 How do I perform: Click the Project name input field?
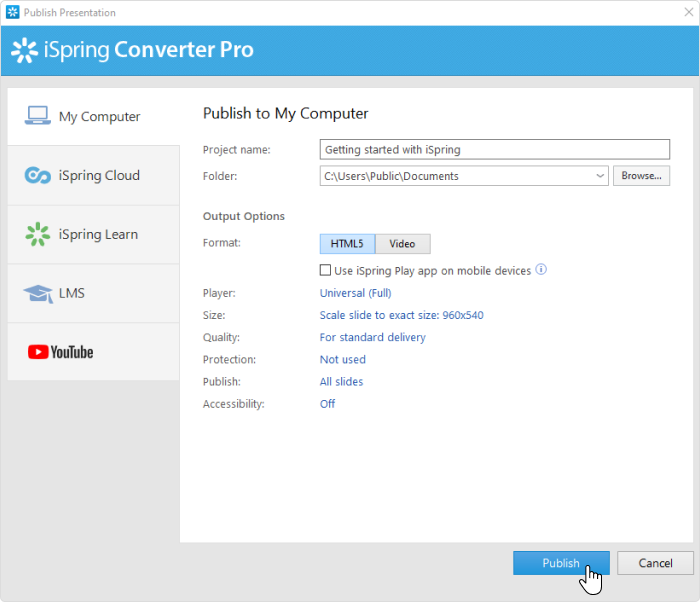coord(495,150)
